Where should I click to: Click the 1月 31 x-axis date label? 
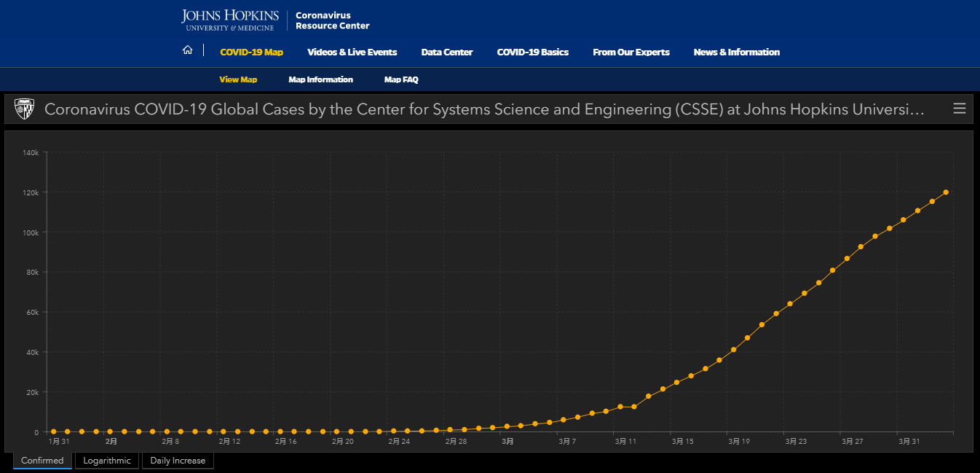(60, 442)
